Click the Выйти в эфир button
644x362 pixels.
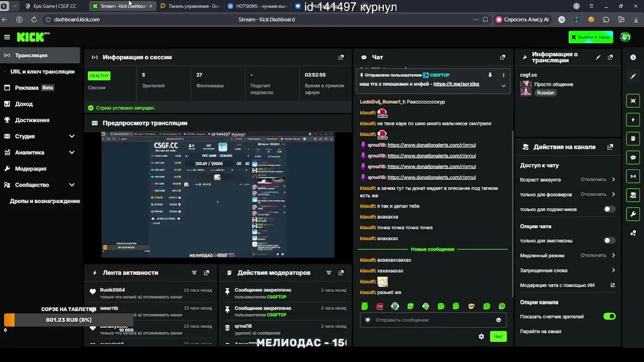591,37
